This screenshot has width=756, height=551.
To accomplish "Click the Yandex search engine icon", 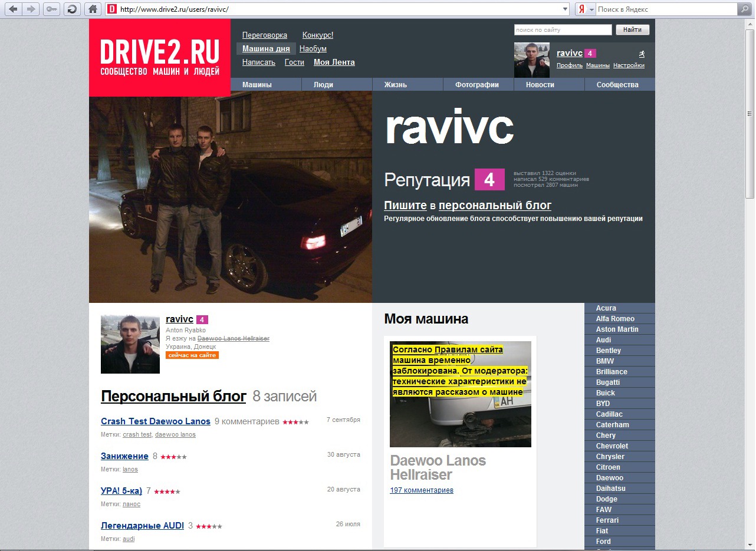I will (581, 9).
